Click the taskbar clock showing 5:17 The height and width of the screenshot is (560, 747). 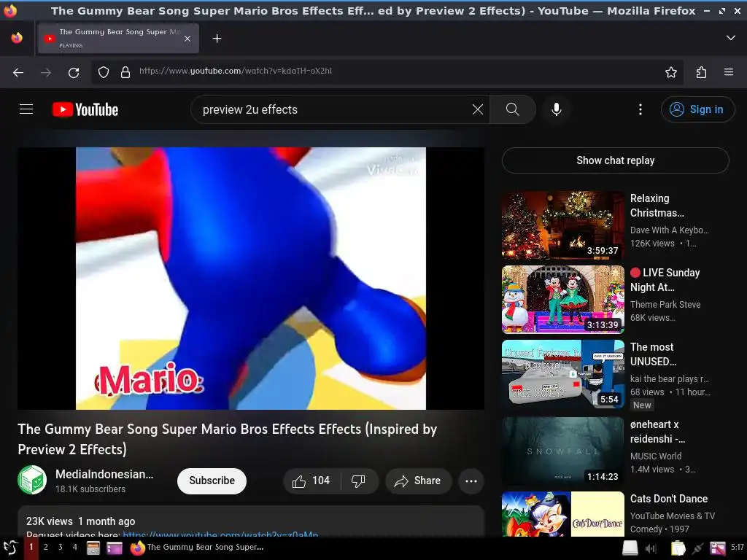point(737,547)
